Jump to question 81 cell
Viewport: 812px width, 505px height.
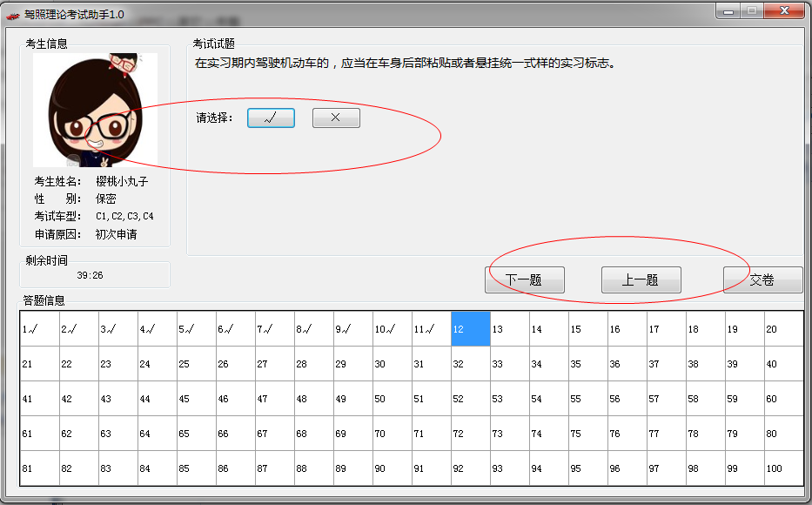[x=40, y=468]
